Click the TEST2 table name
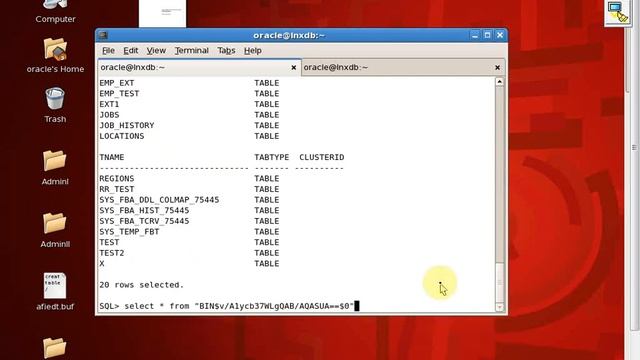The width and height of the screenshot is (640, 360). coord(111,253)
